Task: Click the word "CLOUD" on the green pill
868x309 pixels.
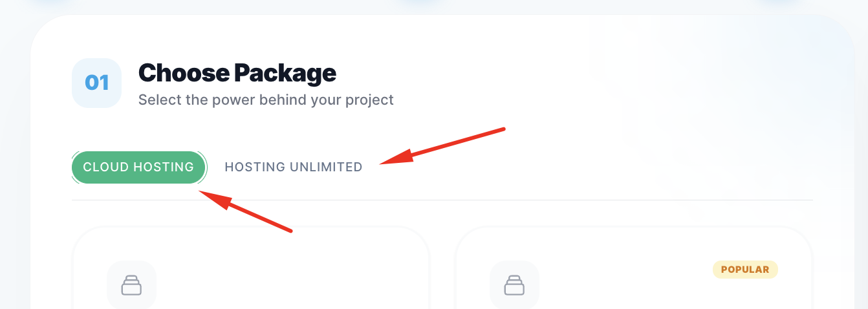Action: tap(106, 167)
